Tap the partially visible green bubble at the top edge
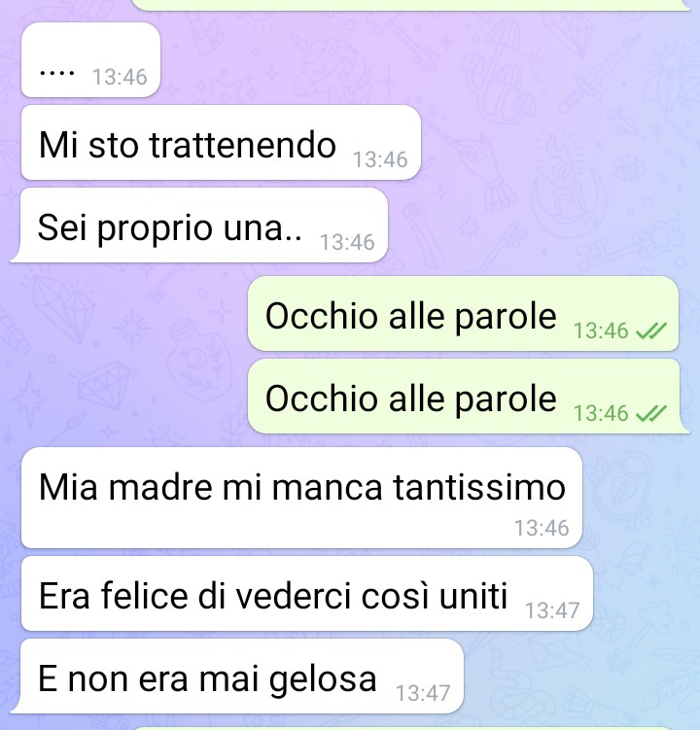 (410, 5)
